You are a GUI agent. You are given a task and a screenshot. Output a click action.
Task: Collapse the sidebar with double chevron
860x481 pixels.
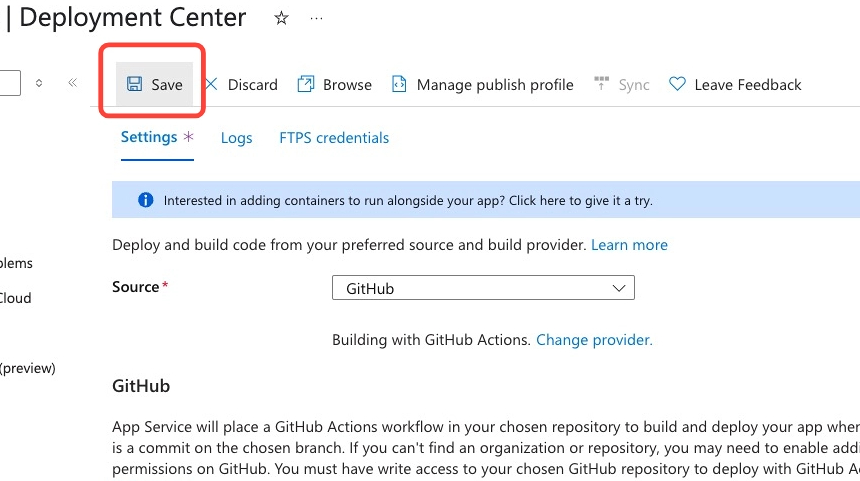[x=72, y=83]
